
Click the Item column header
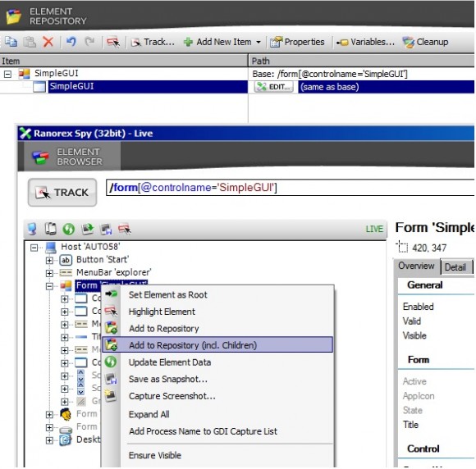tap(124, 61)
